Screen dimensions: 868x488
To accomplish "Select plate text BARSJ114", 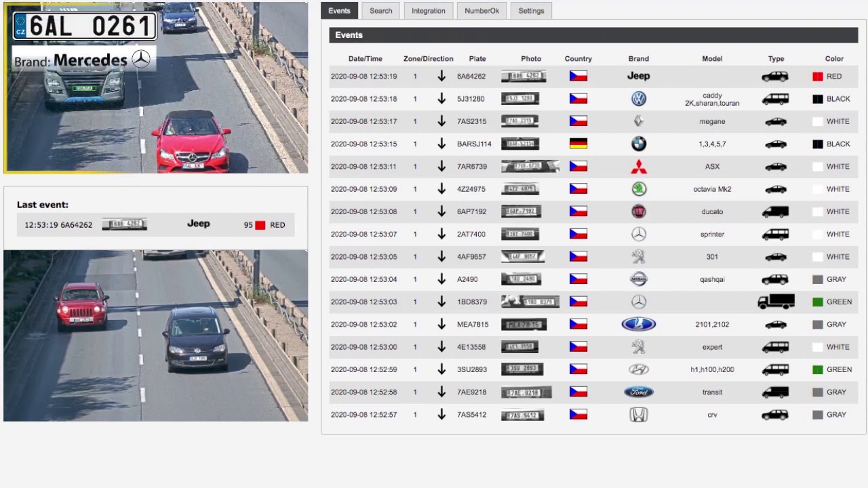I will 474,144.
